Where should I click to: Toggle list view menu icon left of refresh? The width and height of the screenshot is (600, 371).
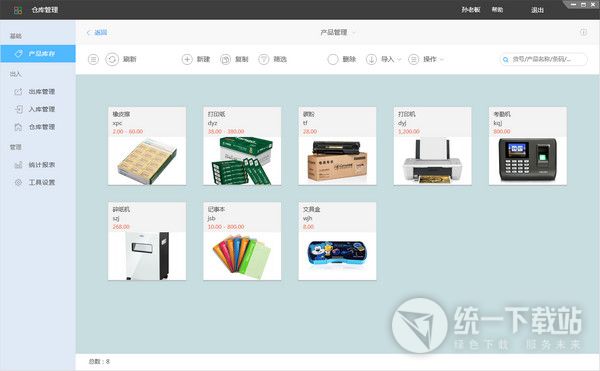[93, 59]
